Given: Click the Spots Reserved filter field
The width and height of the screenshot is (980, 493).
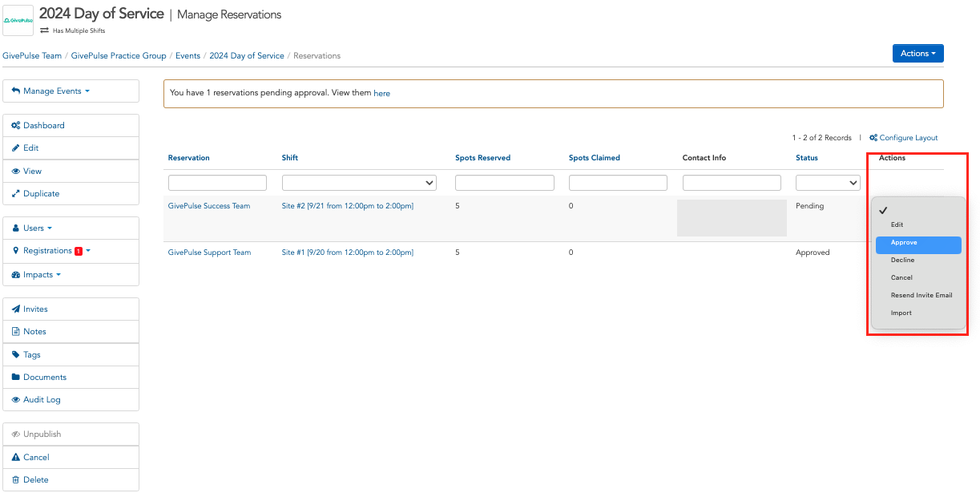Looking at the screenshot, I should click(505, 183).
